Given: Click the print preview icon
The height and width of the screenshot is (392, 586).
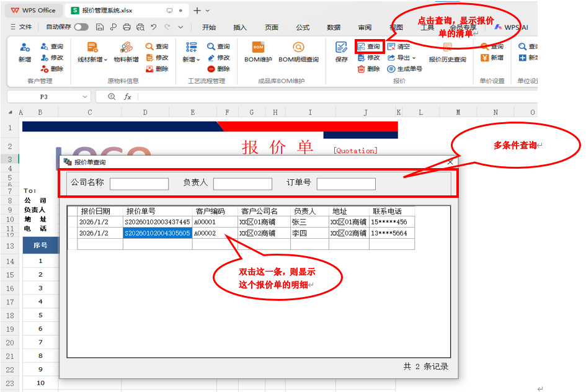Looking at the screenshot, I should (140, 27).
